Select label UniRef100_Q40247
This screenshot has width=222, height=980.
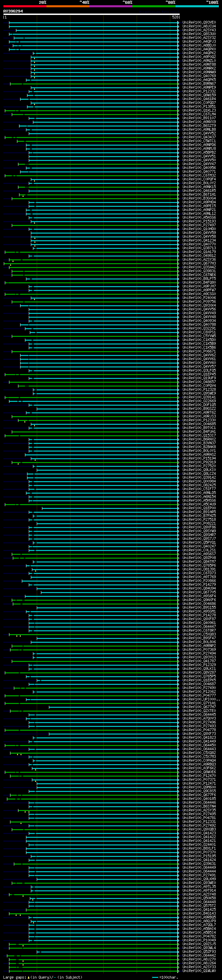(x=199, y=546)
